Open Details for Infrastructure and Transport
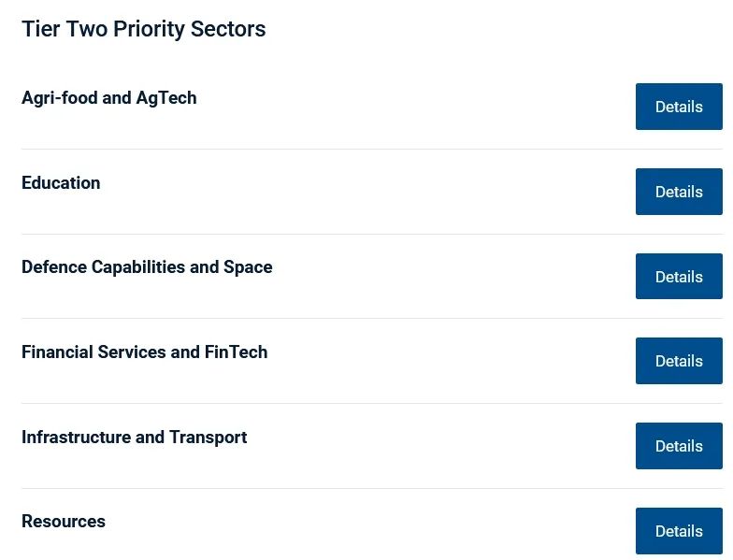Image resolution: width=733 pixels, height=560 pixels. 679,446
